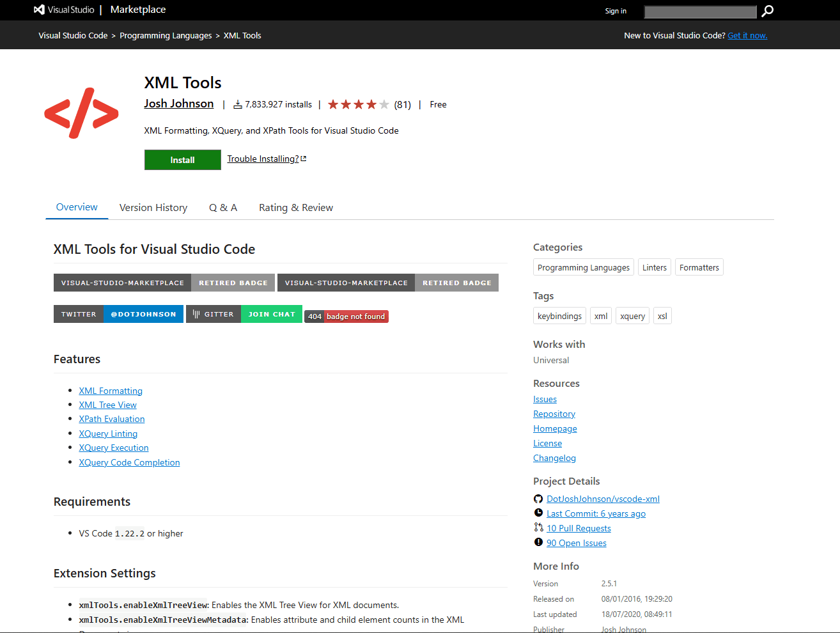Screen dimensions: 840x633
Task: Click the clock icon beside Last Commit
Action: 538,513
